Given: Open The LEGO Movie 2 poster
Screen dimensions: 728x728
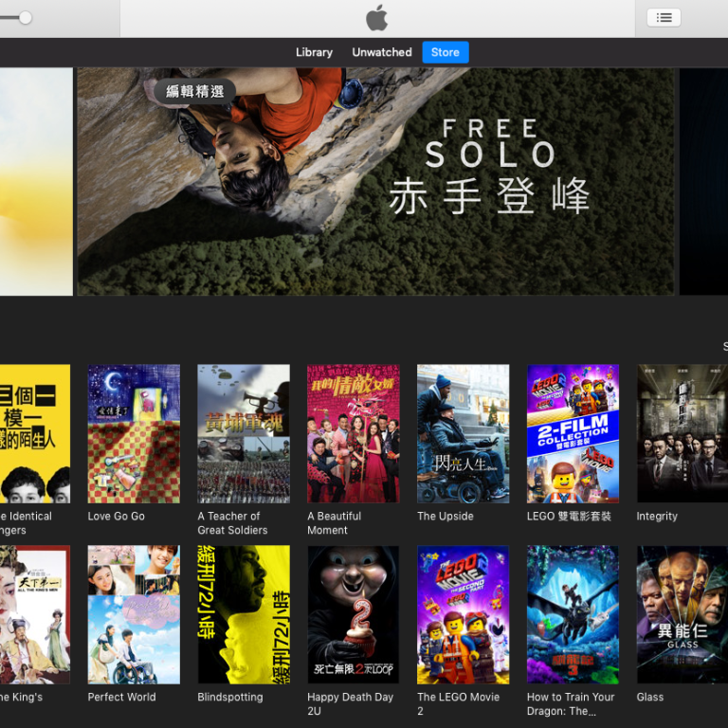Looking at the screenshot, I should pyautogui.click(x=463, y=614).
